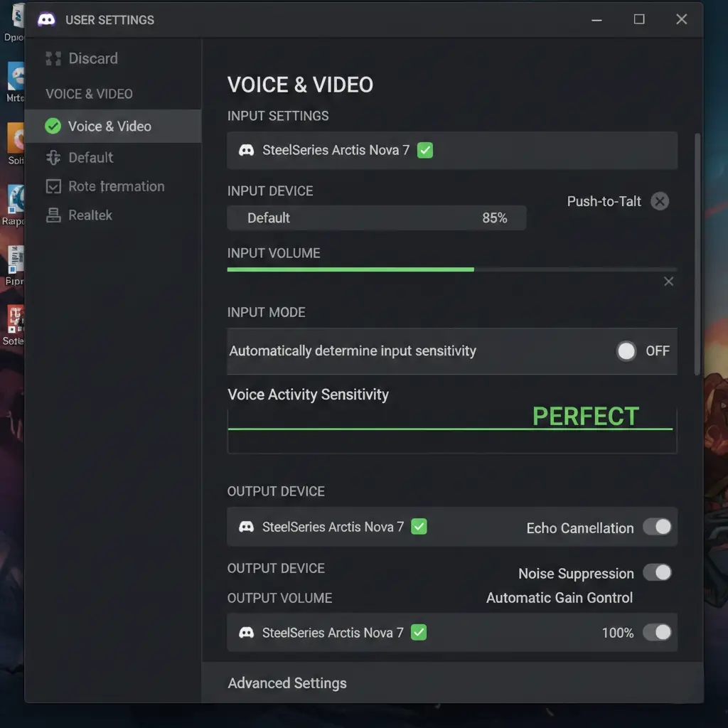Click the VOICE & VIDEO sidebar section header

[x=89, y=94]
